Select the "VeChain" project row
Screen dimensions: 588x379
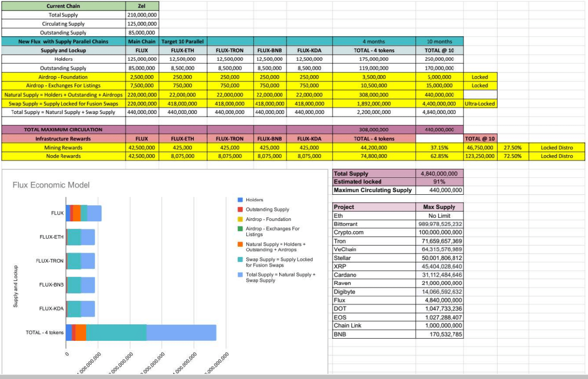tap(374, 249)
